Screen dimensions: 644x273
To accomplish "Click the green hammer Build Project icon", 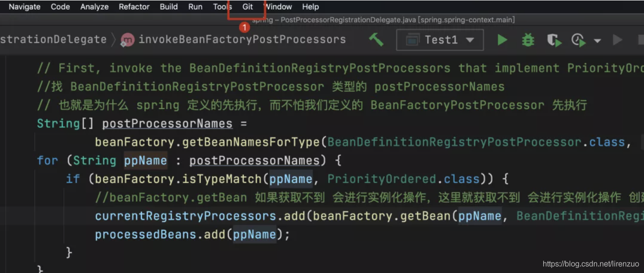I will (x=376, y=40).
